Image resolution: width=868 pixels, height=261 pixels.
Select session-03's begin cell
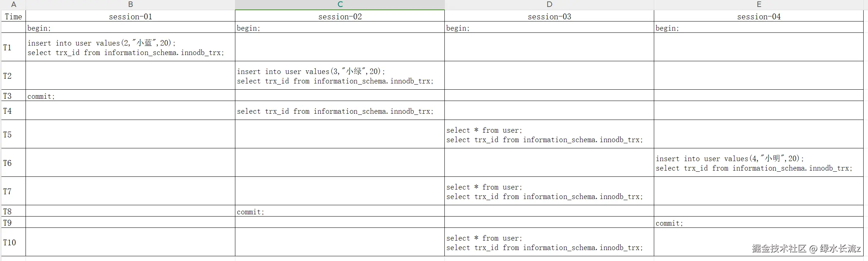click(549, 28)
